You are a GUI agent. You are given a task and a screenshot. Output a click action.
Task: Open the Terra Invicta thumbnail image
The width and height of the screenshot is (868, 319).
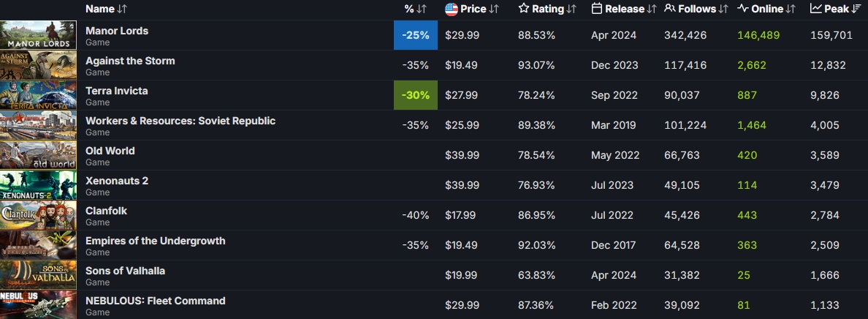coord(38,95)
